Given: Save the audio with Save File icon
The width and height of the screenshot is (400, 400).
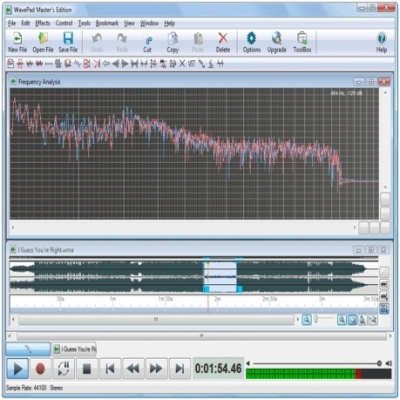Looking at the screenshot, I should (x=68, y=42).
